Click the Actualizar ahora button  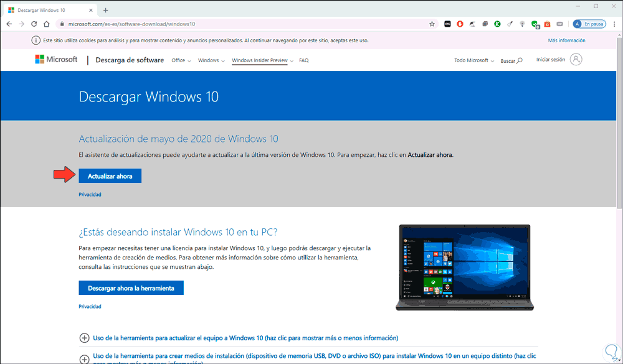(110, 175)
